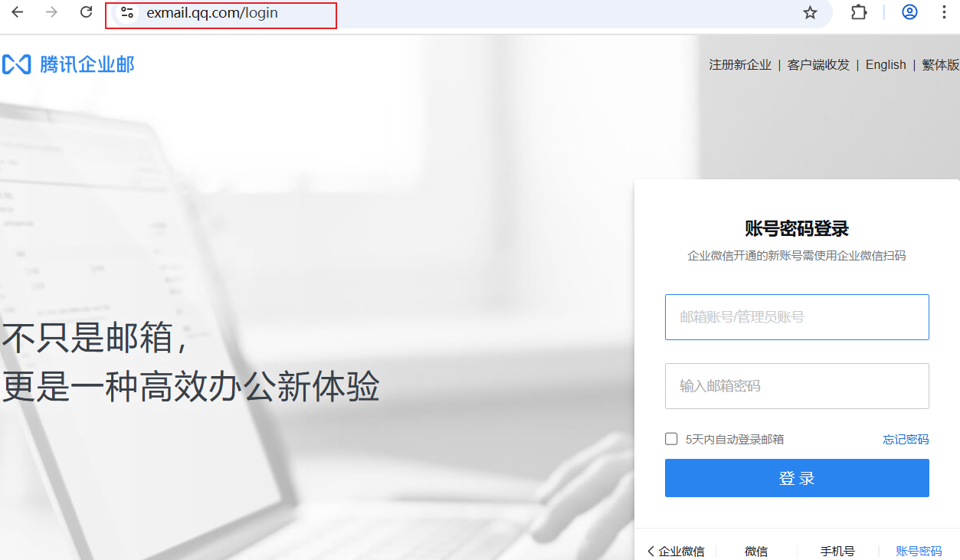Viewport: 960px width, 560px height.
Task: Click the 登录 button
Action: [797, 477]
